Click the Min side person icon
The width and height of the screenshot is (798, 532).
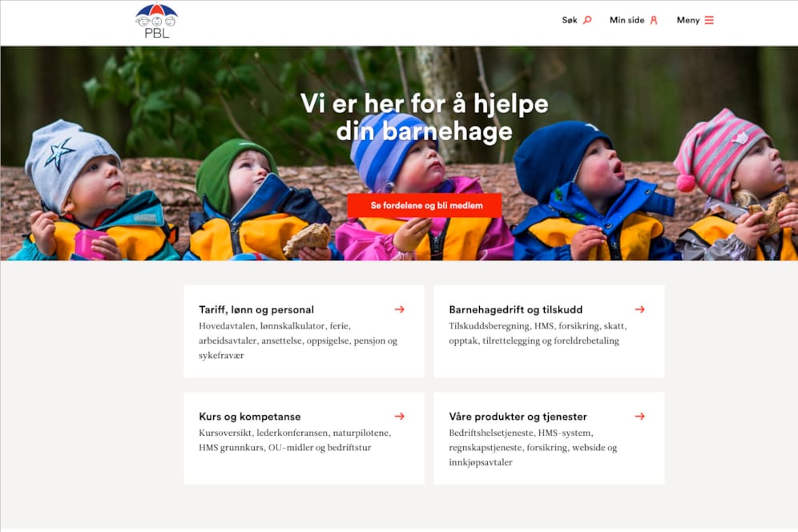coord(654,20)
